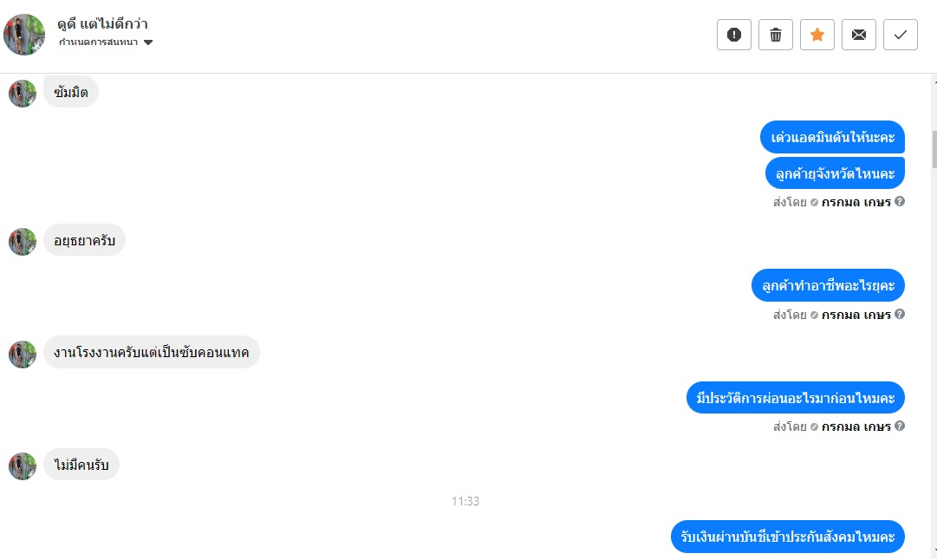This screenshot has height=560, width=937.
Task: Mark conversation as done with checkmark
Action: point(901,35)
